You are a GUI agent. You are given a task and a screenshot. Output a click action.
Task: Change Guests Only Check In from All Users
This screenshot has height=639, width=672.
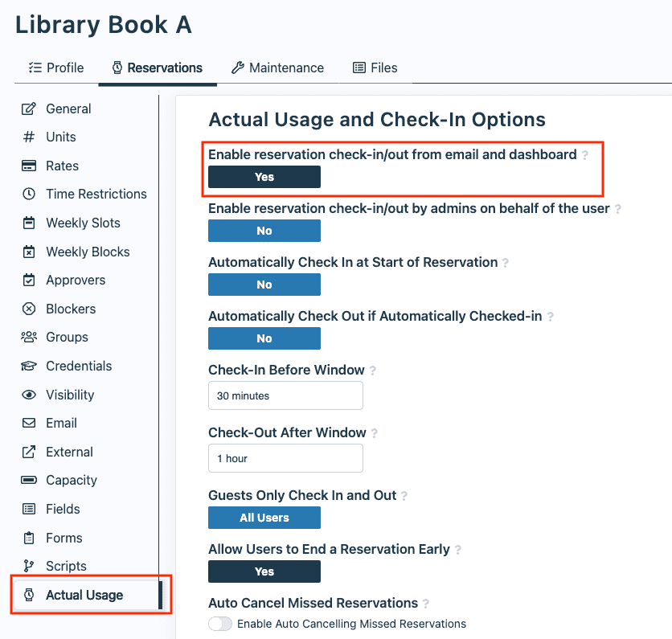[264, 518]
